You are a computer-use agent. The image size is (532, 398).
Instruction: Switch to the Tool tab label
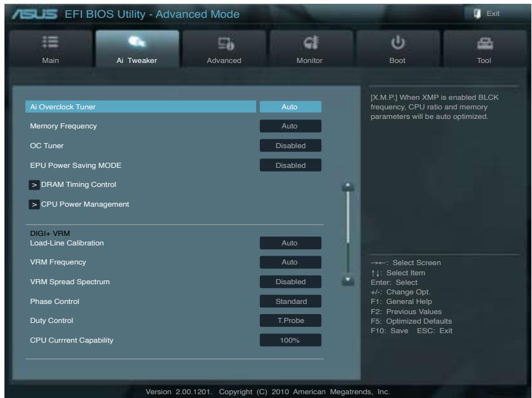[x=484, y=60]
